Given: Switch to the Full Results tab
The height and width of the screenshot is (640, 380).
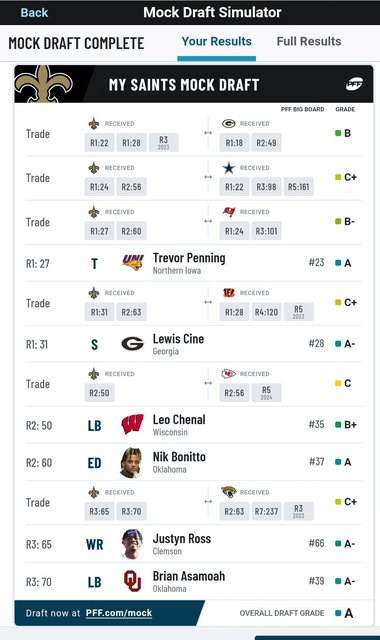Looking at the screenshot, I should point(309,41).
